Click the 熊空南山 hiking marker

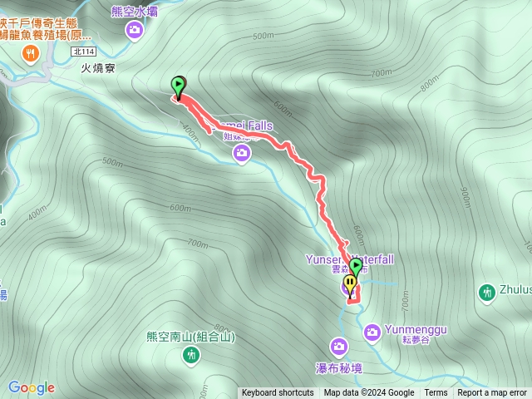(x=191, y=357)
